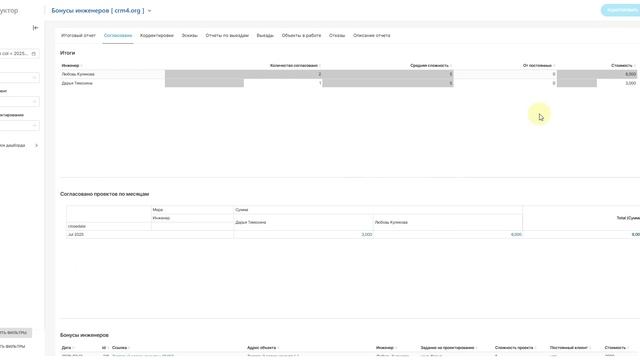This screenshot has height=360, width=640.
Task: Go to the Эскизы tab
Action: click(x=189, y=36)
